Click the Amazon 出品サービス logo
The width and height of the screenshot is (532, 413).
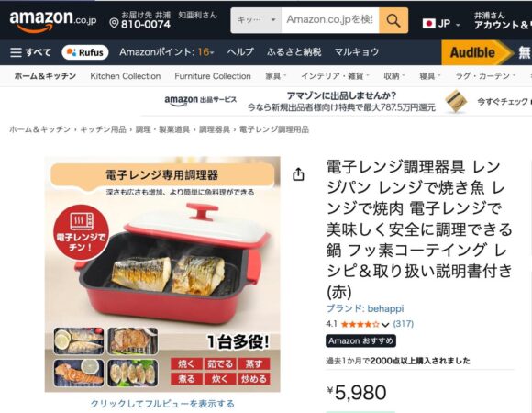click(200, 100)
